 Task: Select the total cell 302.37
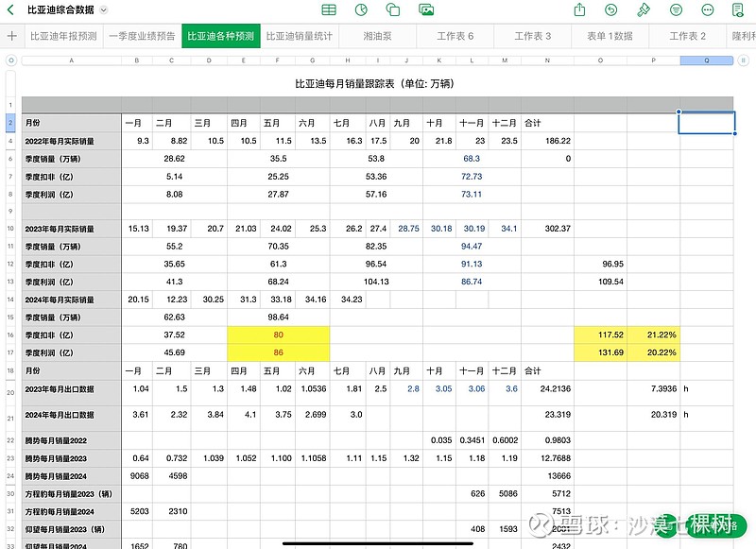pyautogui.click(x=547, y=229)
